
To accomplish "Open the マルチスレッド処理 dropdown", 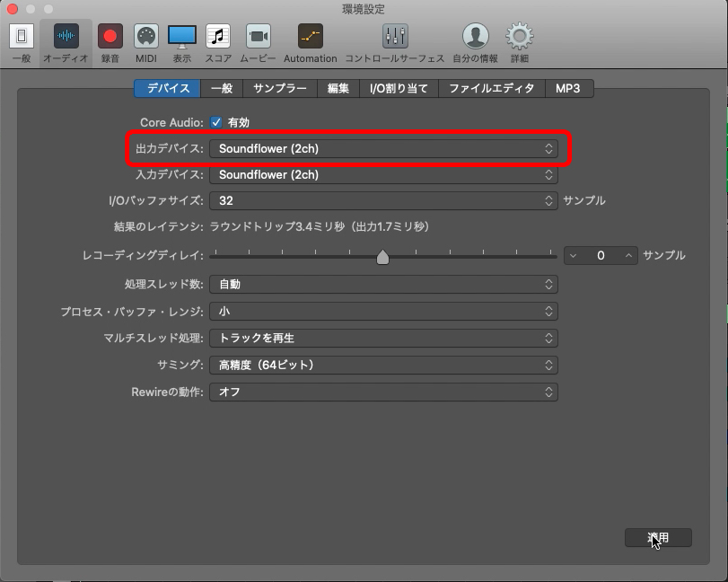I will pos(383,338).
